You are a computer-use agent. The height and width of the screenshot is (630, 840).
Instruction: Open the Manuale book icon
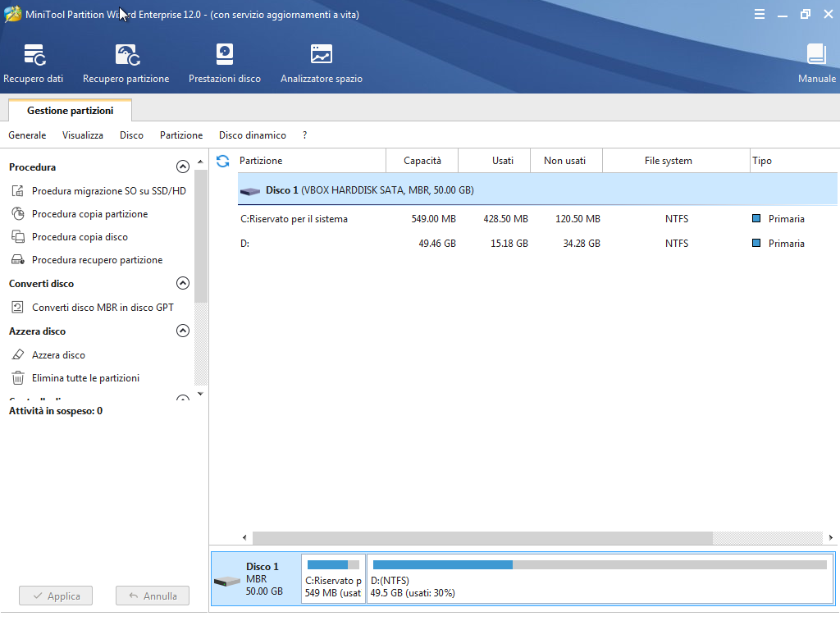pos(816,55)
